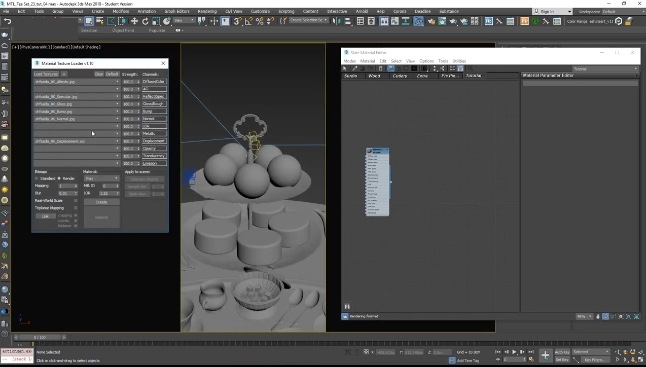This screenshot has width=646, height=367.
Task: Click the Clear button in Texture Loader
Action: tap(99, 74)
